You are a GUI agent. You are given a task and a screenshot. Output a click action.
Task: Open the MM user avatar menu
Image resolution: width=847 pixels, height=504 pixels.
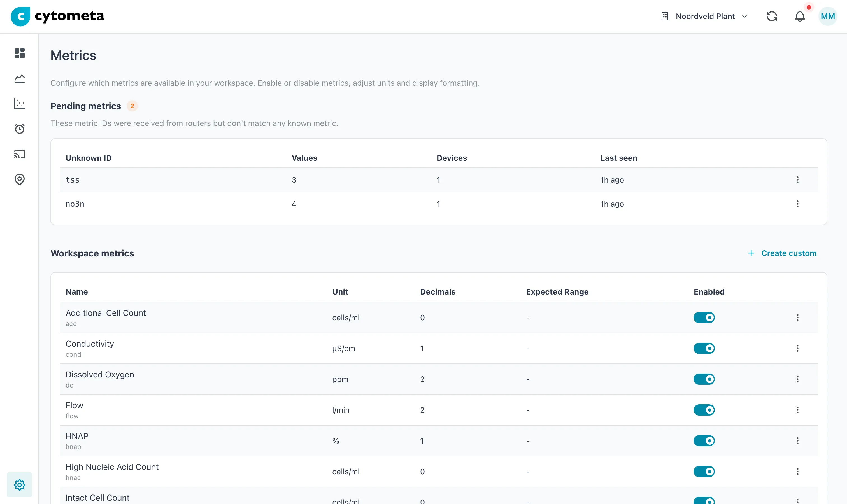(828, 16)
